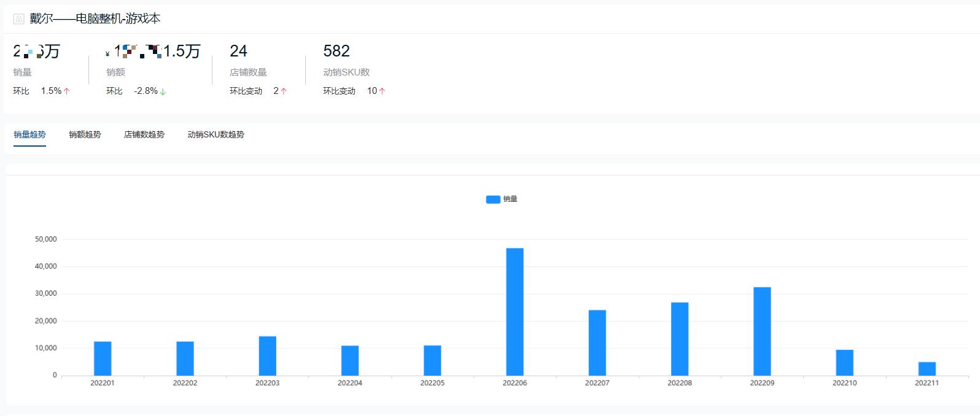980x416 pixels.
Task: Select the 店铺数趋势 tab
Action: pyautogui.click(x=144, y=134)
